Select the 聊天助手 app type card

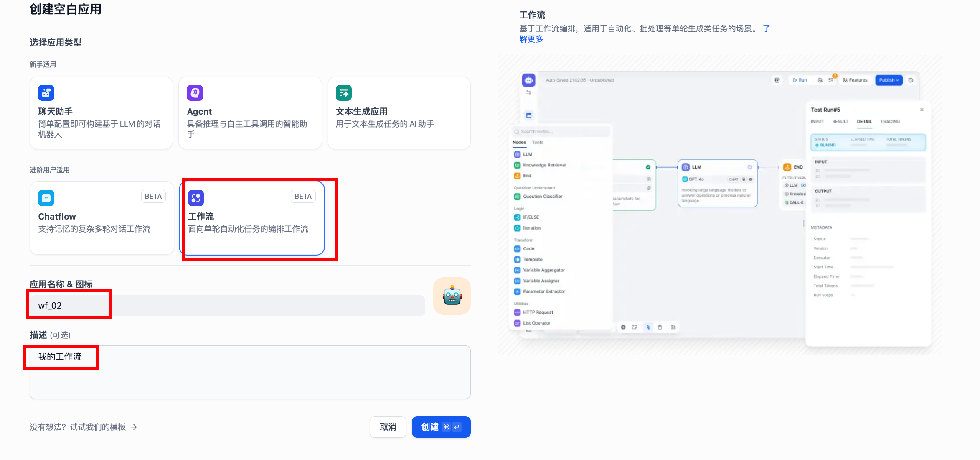[101, 113]
